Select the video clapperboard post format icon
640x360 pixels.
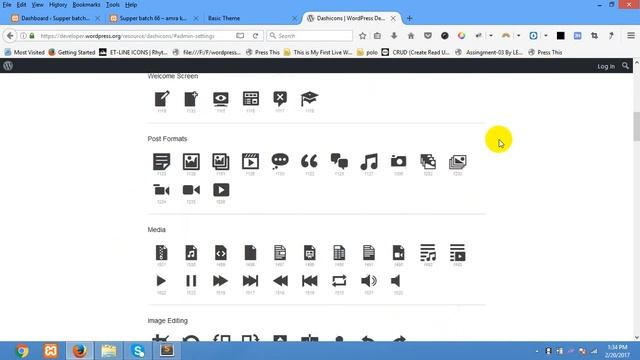[250, 162]
